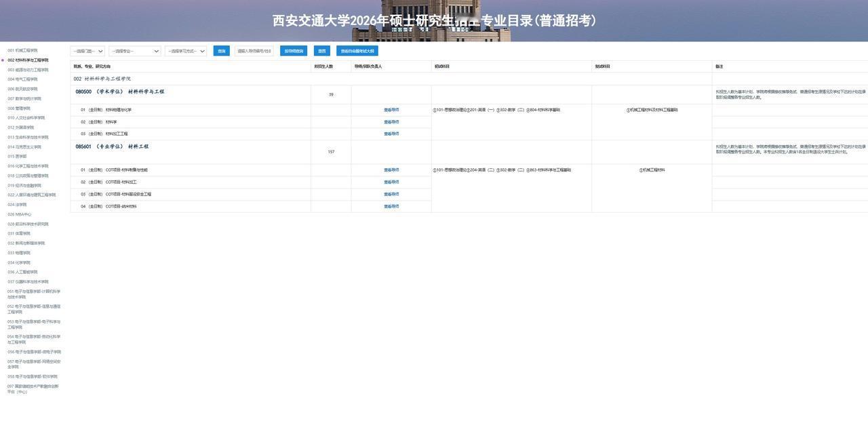Select 008 管理学院 in sidebar
The width and height of the screenshot is (868, 438).
pyautogui.click(x=19, y=108)
